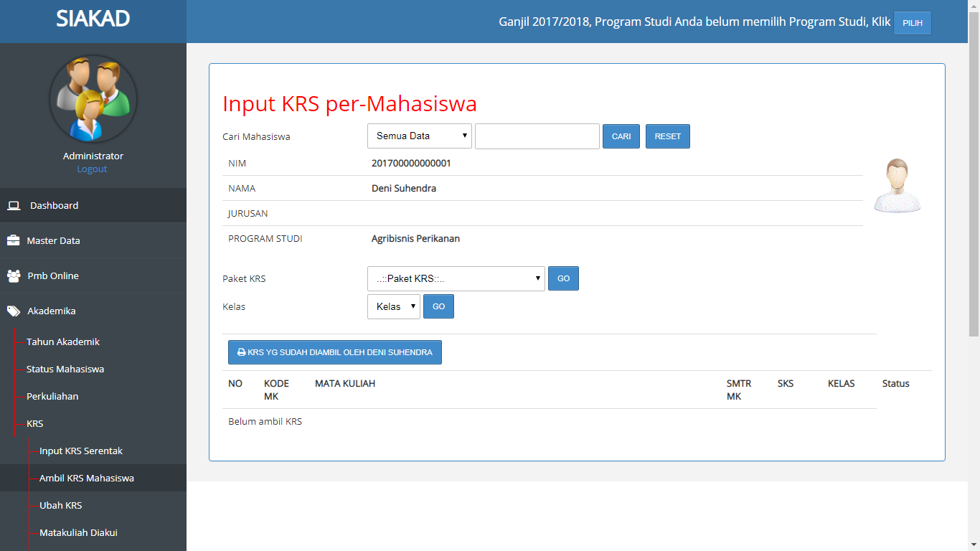Click KODE MK column header
This screenshot has height=551, width=980.
tap(276, 390)
